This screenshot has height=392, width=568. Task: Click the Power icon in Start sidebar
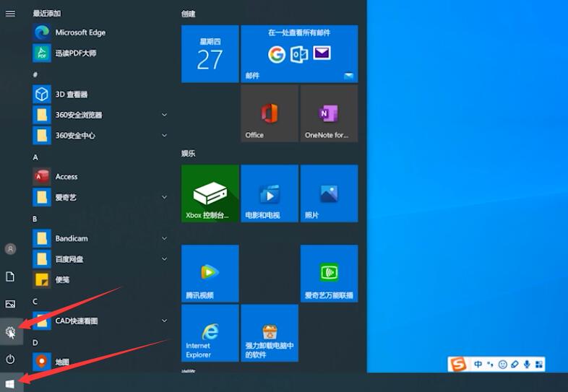tap(11, 359)
